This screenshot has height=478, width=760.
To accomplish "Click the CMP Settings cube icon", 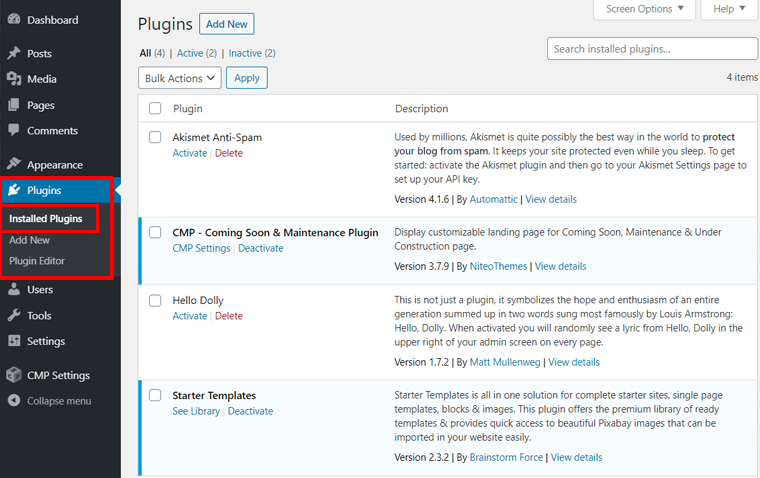I will [14, 375].
